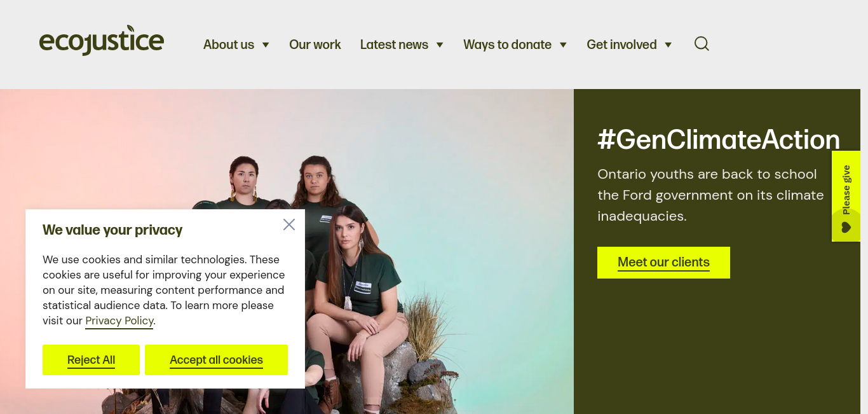This screenshot has width=868, height=414.
Task: Expand the About us dropdown arrow
Action: click(266, 45)
